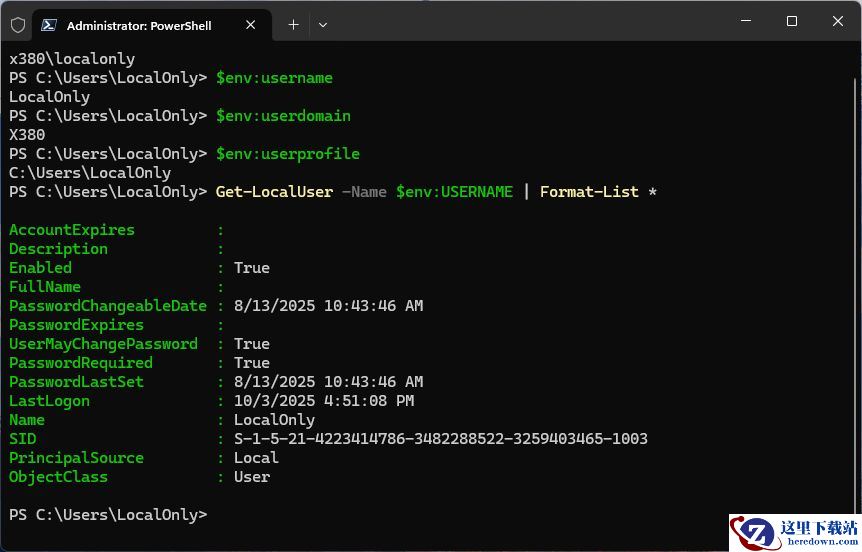The image size is (862, 552).
Task: Click the PasswordLastSet date value
Action: coord(328,382)
